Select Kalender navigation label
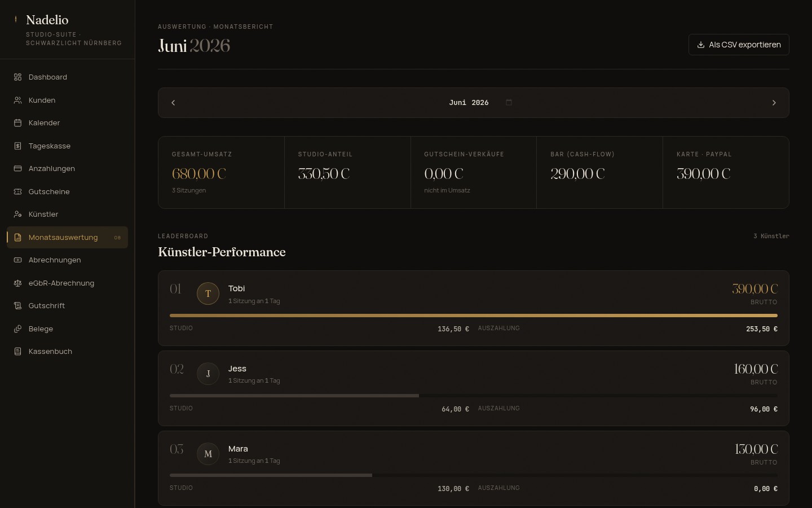Viewport: 812px width, 508px height. coord(44,123)
